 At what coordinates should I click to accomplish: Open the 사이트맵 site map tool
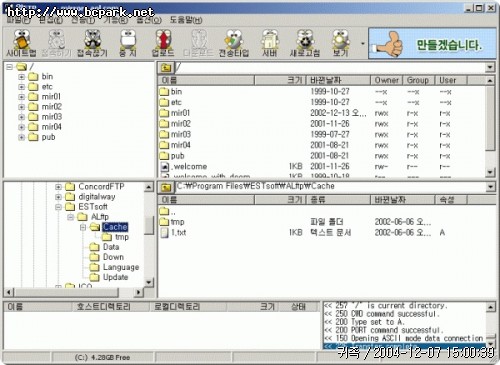pyautogui.click(x=21, y=43)
